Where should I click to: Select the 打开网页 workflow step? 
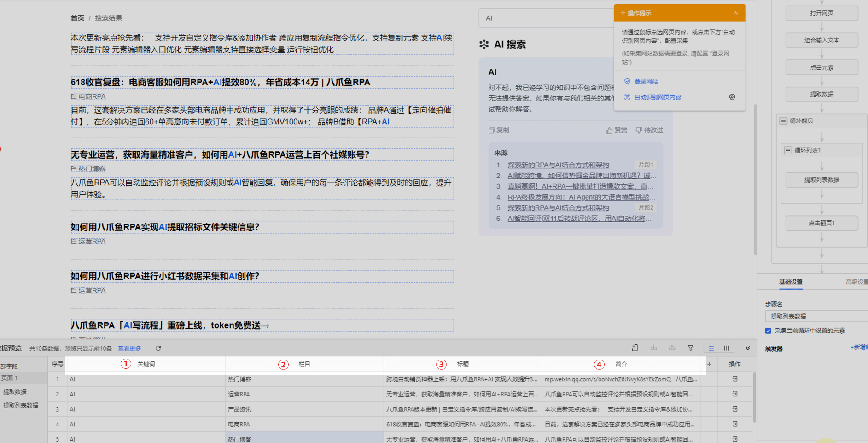point(822,13)
